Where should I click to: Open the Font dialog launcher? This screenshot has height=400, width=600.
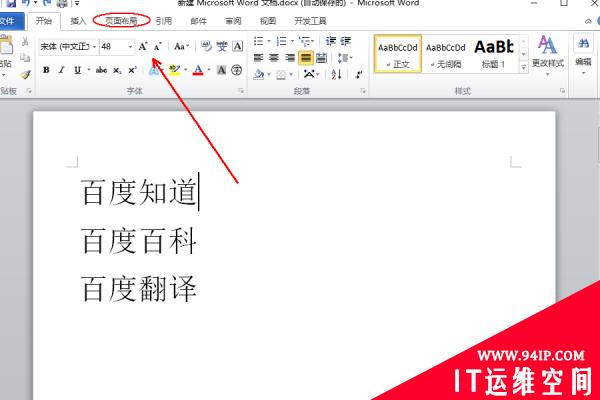(x=241, y=91)
